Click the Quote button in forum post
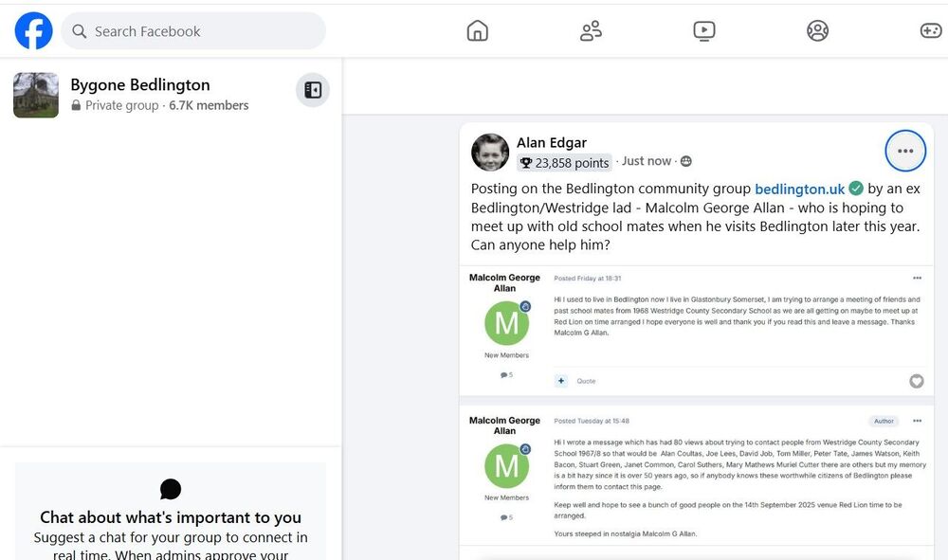 pyautogui.click(x=586, y=381)
